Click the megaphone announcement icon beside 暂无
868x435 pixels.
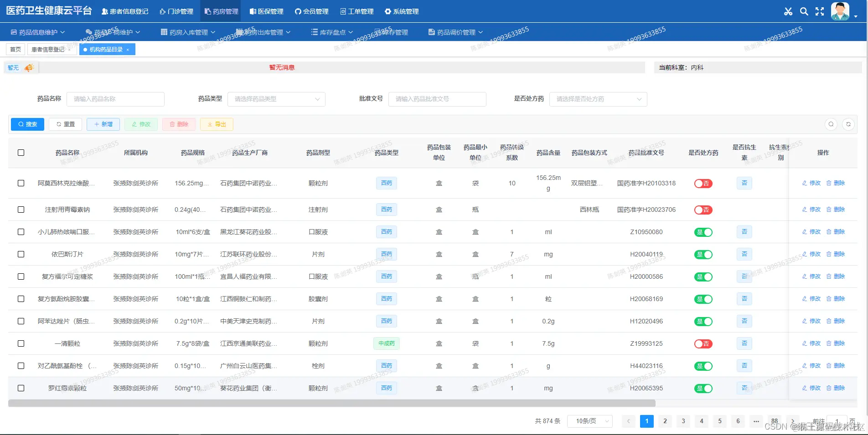coord(28,67)
